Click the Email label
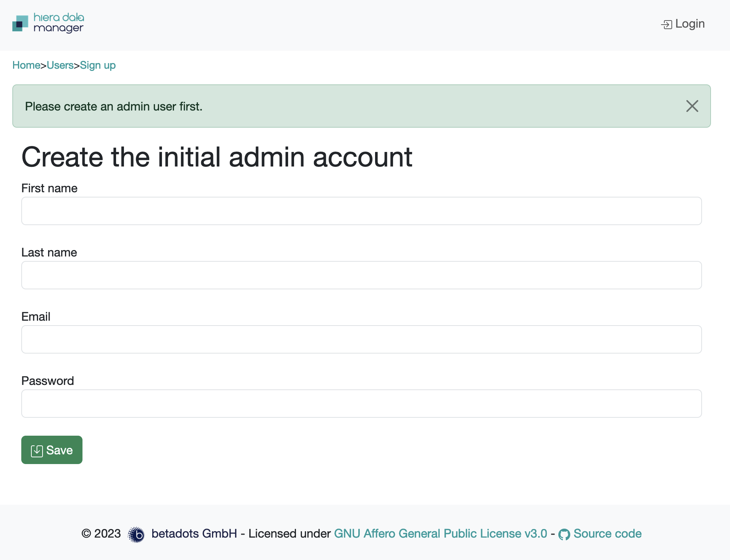Screen dimensions: 730x560 35,317
